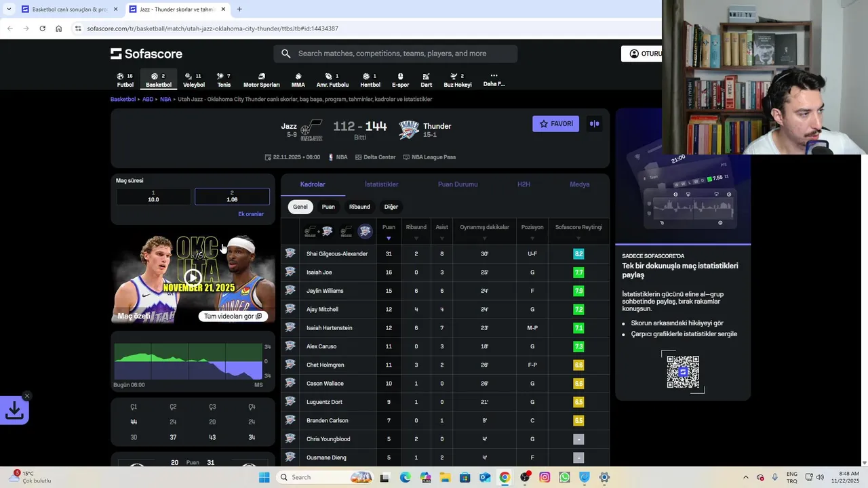Open the Puan Durumu tab

(x=458, y=184)
